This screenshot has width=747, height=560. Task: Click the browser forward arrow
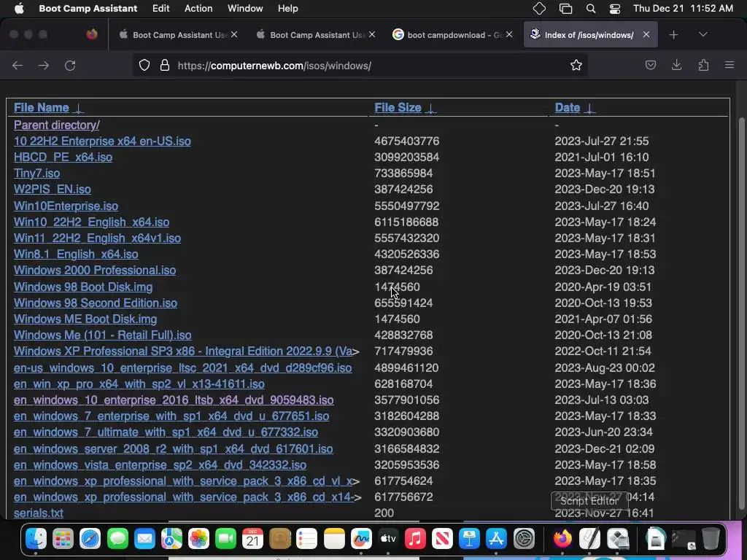click(x=43, y=65)
